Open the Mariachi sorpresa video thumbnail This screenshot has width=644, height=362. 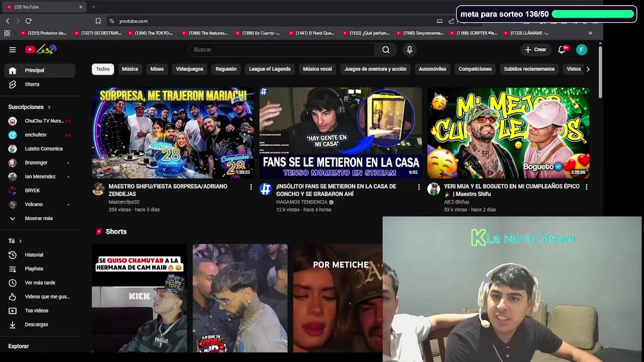click(x=173, y=133)
